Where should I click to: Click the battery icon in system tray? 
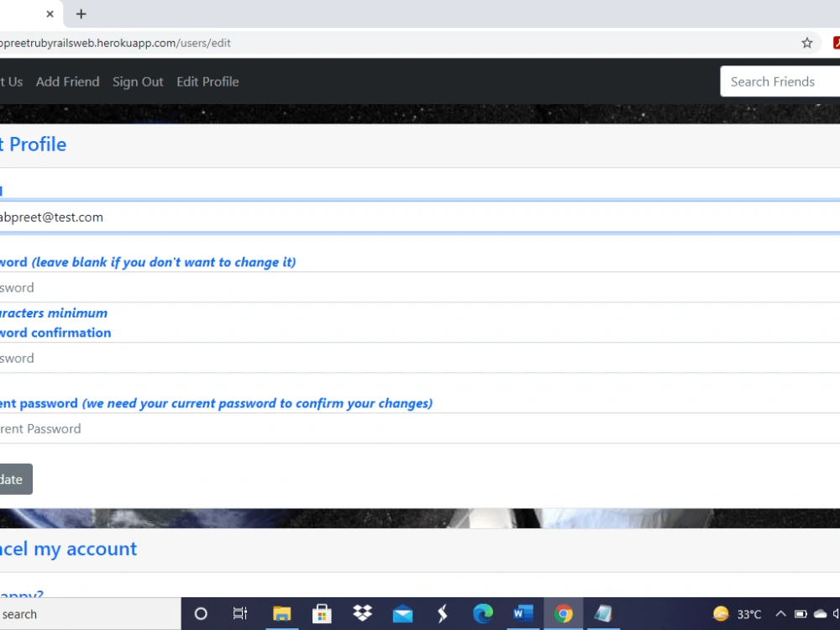pos(801,614)
